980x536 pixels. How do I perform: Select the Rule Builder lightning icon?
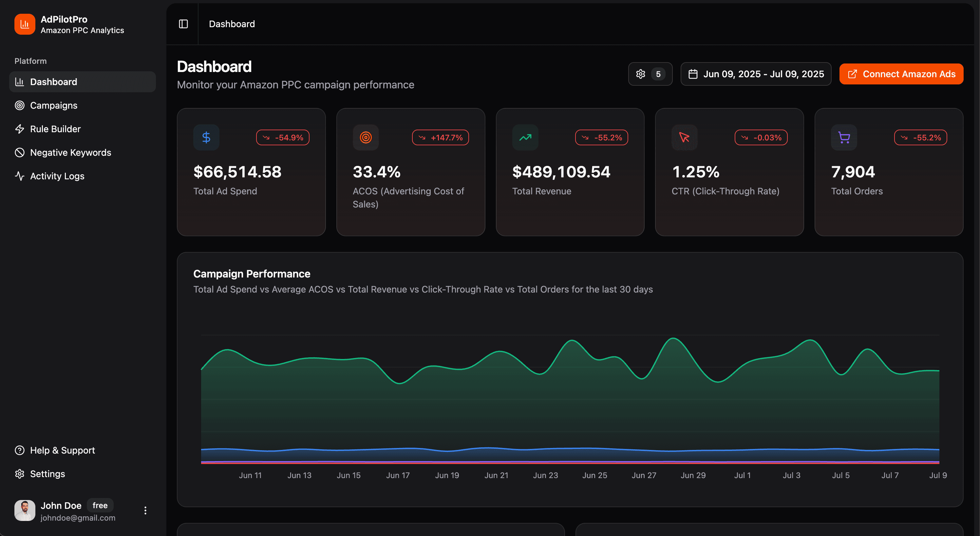(19, 129)
